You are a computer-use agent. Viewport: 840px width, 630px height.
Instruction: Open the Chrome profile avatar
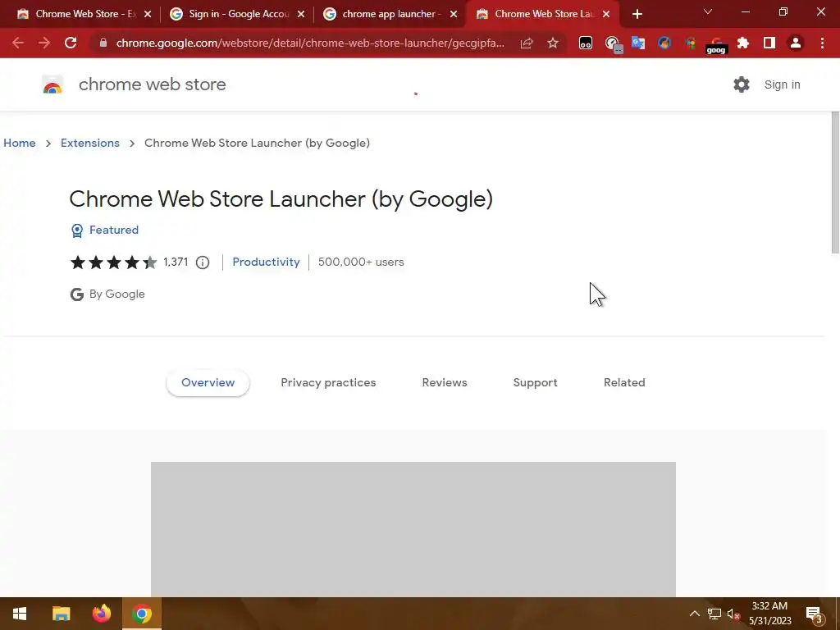click(x=796, y=43)
